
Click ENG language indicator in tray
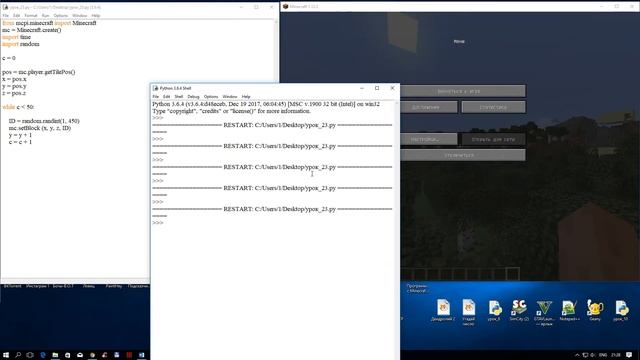tap(603, 355)
